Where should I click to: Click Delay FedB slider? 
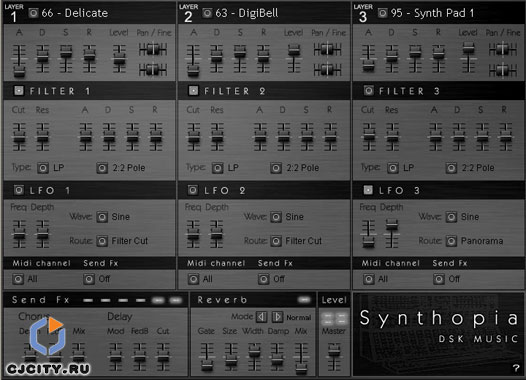[140, 357]
